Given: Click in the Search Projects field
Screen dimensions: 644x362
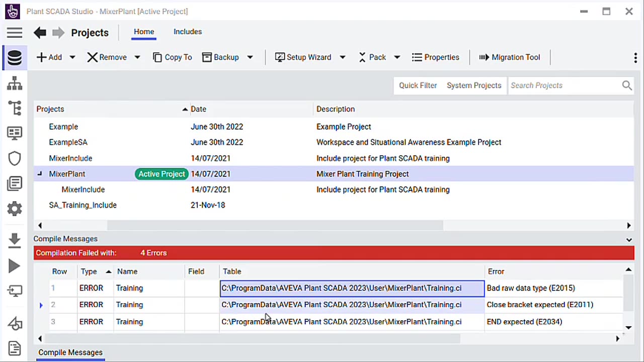Looking at the screenshot, I should 565,85.
